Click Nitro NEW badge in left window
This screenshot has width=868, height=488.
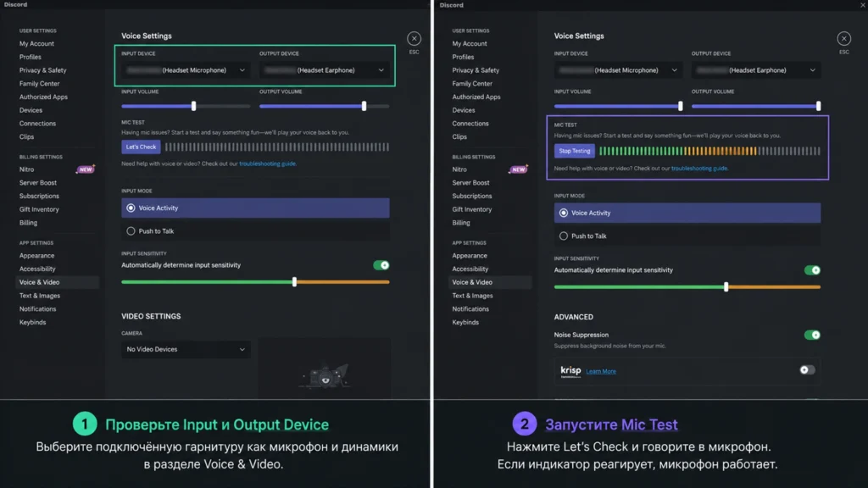pos(86,169)
